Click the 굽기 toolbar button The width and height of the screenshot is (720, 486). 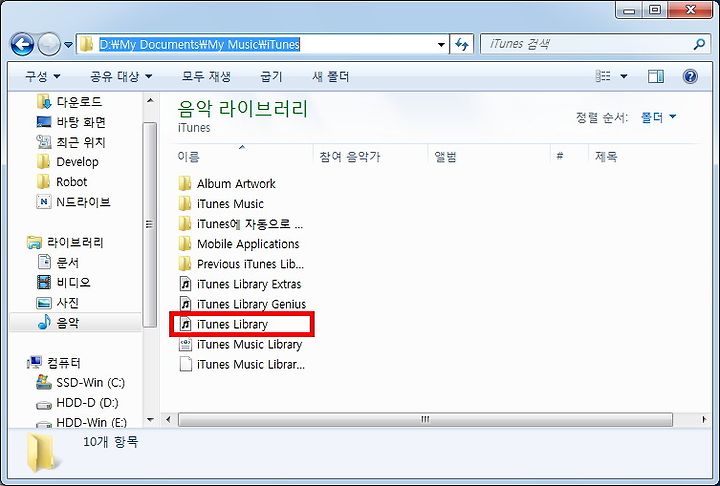tap(271, 76)
